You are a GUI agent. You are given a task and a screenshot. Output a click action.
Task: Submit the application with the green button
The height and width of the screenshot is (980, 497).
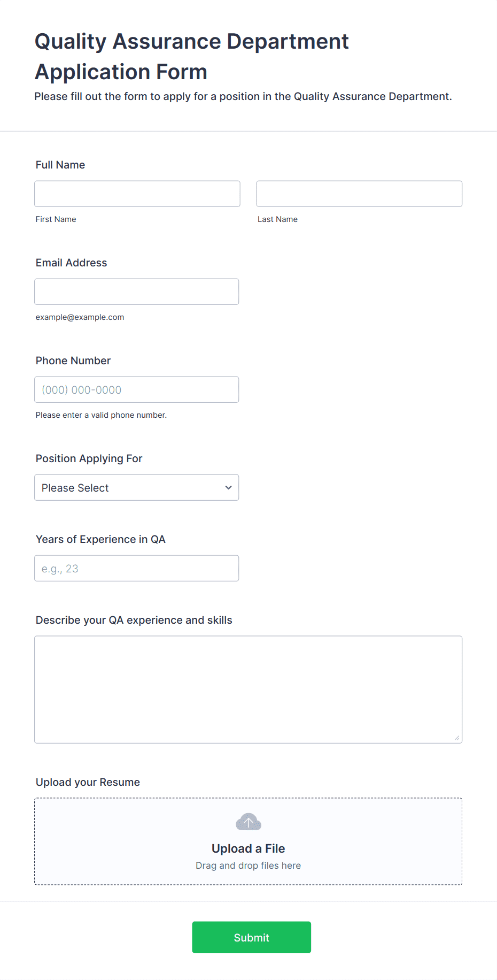pos(252,937)
